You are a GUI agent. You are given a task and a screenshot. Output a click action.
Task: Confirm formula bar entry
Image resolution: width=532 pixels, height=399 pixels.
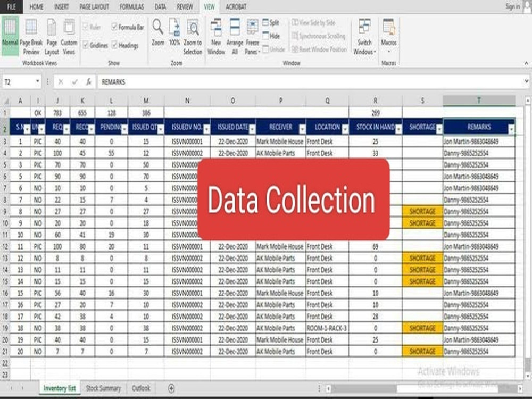[x=74, y=82]
